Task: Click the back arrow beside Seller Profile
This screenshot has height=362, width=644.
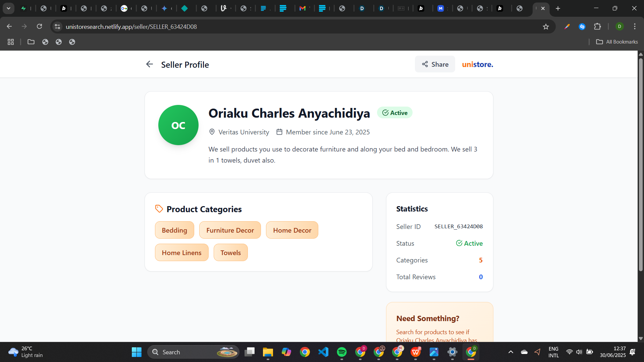Action: click(x=149, y=64)
